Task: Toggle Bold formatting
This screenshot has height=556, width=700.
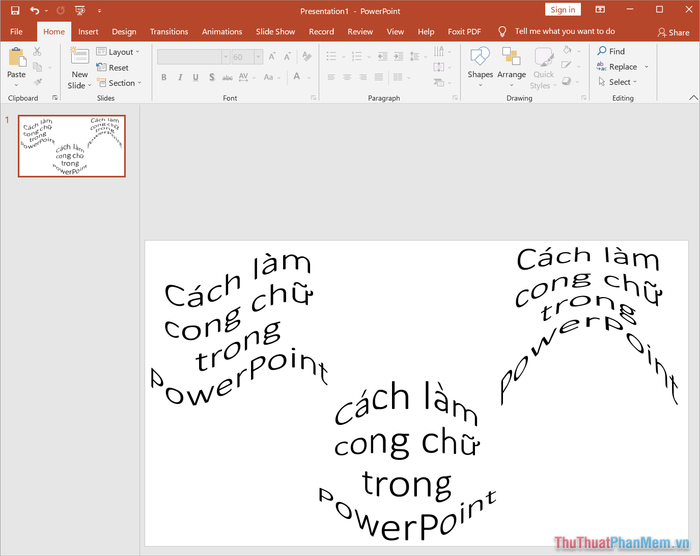Action: pyautogui.click(x=164, y=77)
